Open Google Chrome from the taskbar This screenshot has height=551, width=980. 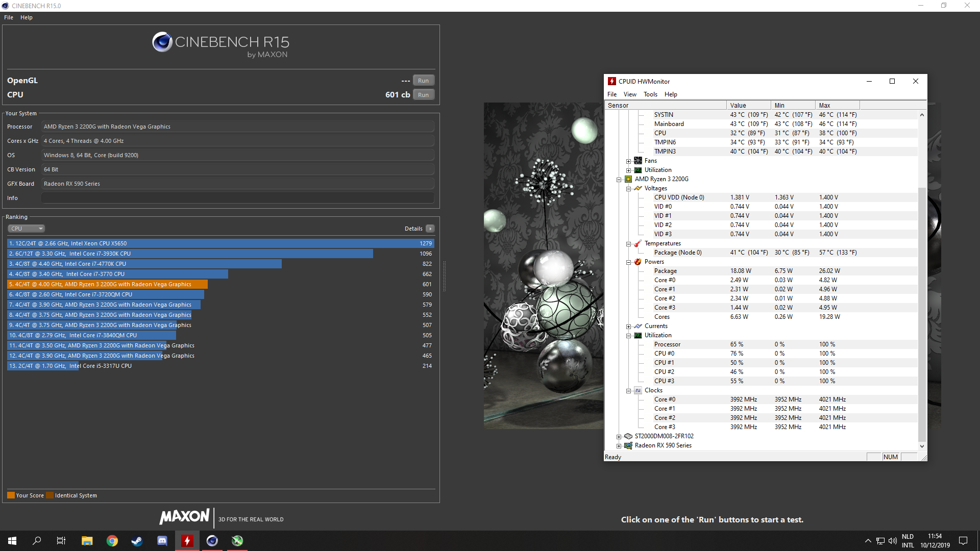pyautogui.click(x=112, y=541)
